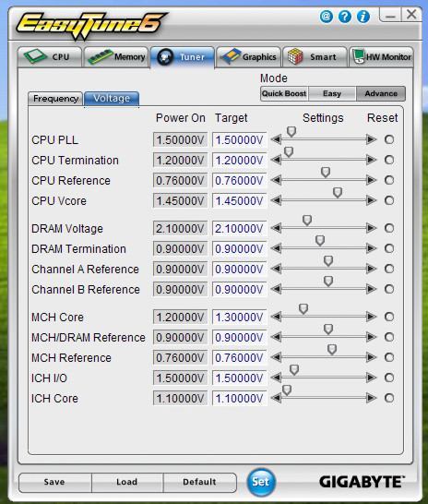Decrease CPU Reference voltage with left arrow
Screen dimensions: 428x504
coord(276,180)
